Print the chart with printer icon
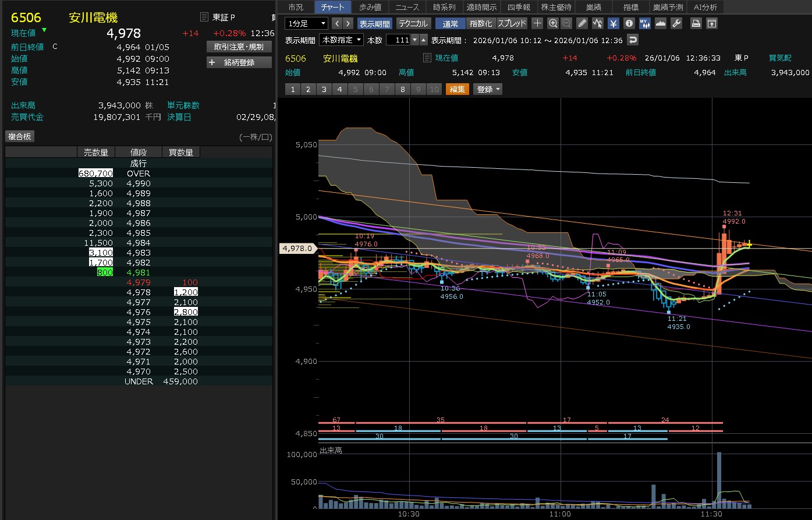This screenshot has height=520, width=812. (x=696, y=23)
